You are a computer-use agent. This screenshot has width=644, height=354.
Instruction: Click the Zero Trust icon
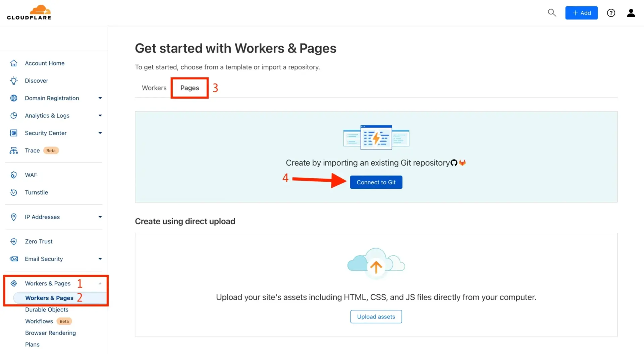click(14, 241)
